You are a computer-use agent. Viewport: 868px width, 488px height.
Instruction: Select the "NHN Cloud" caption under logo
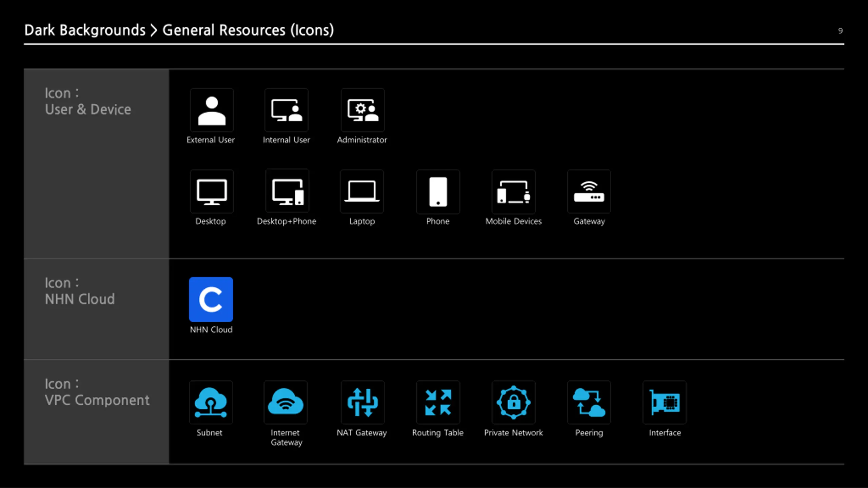point(211,330)
